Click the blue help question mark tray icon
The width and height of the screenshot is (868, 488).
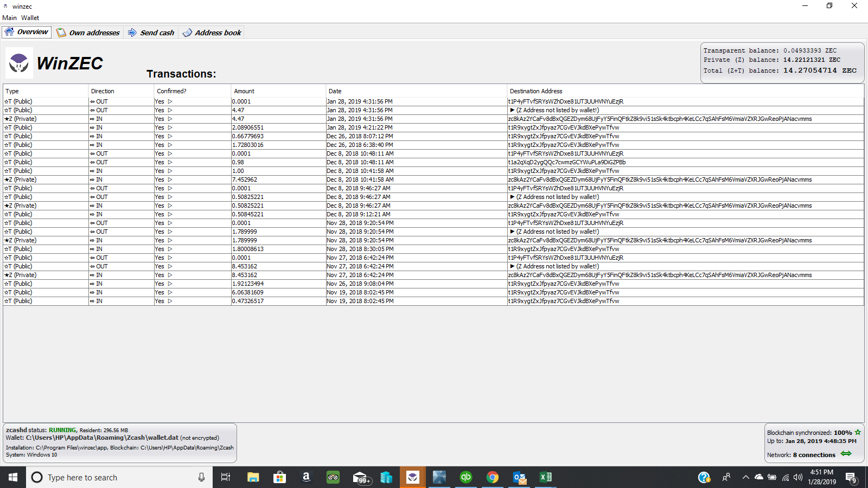click(x=704, y=477)
